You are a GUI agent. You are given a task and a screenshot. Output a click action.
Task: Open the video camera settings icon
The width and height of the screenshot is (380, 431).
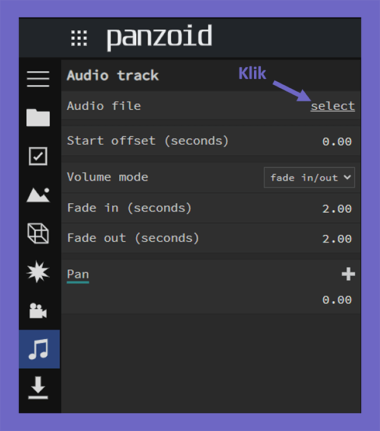tap(38, 311)
